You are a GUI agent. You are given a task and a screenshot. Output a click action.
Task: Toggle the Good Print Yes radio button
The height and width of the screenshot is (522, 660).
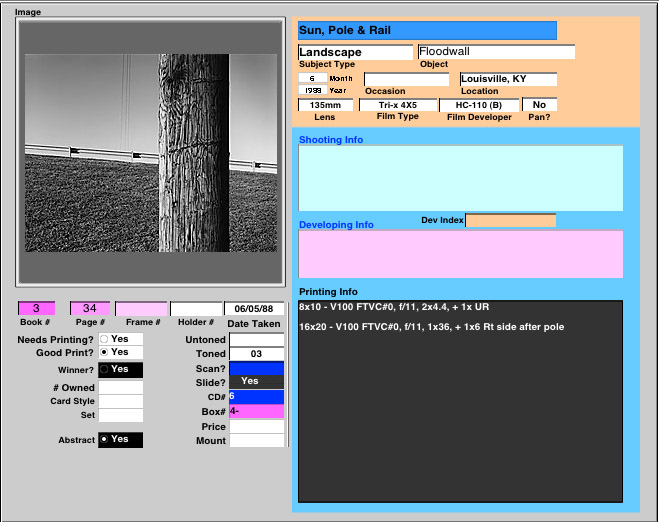104,353
